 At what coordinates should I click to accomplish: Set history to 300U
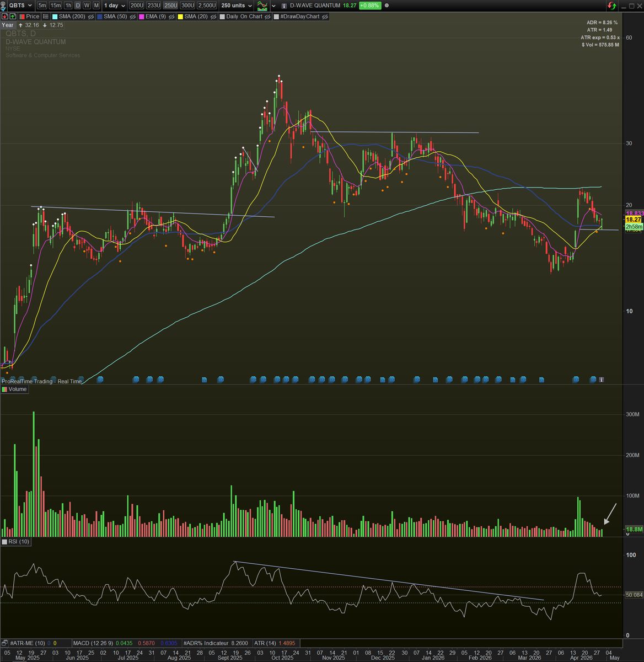(187, 6)
